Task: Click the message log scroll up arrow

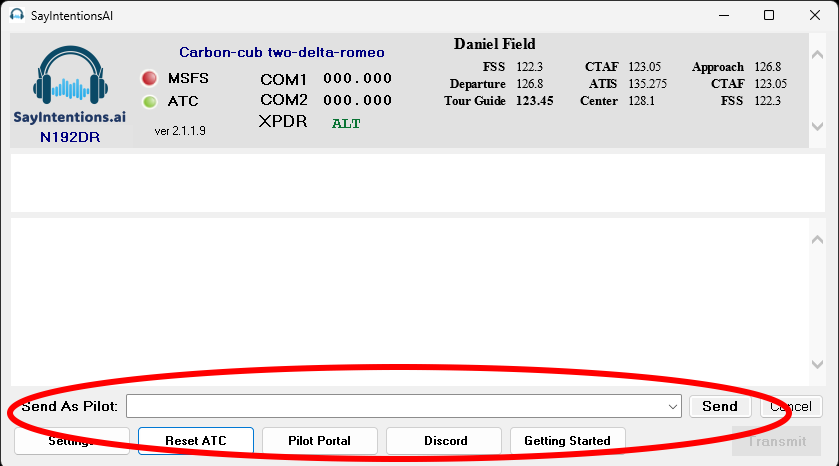Action: point(817,240)
